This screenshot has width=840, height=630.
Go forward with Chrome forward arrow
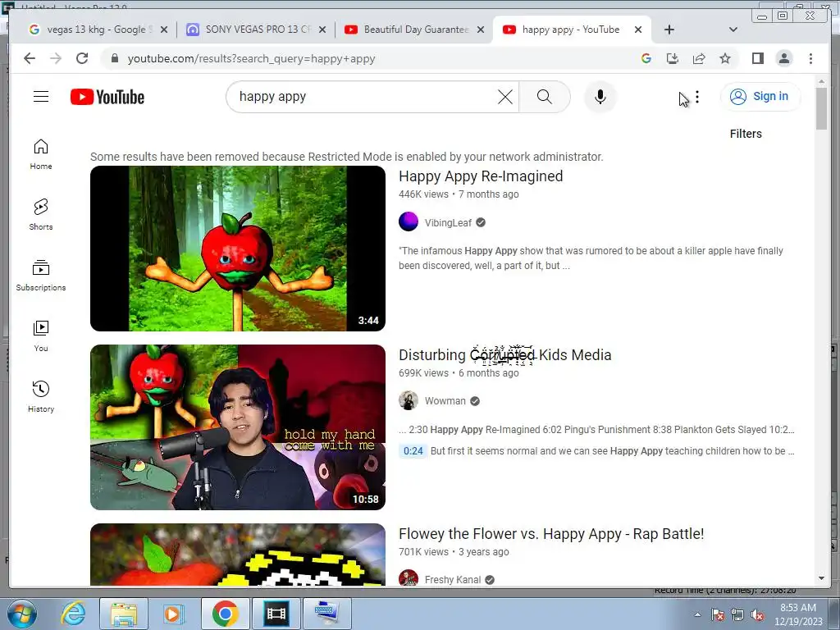[x=56, y=58]
